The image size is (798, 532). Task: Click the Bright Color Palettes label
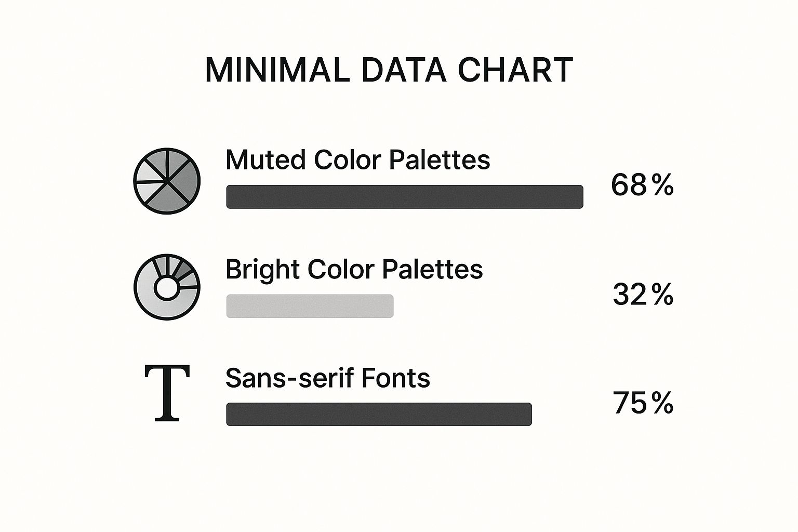tap(354, 270)
